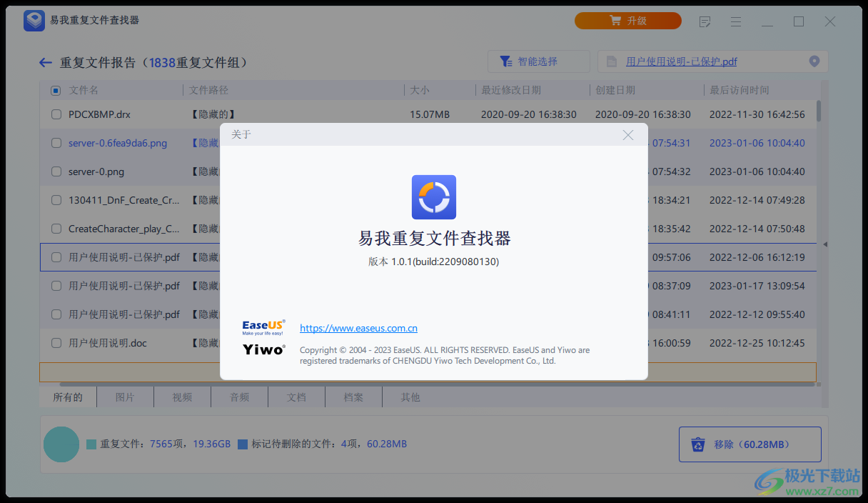Toggle the select-all checkbox in the header
This screenshot has height=503, width=868.
[x=56, y=91]
